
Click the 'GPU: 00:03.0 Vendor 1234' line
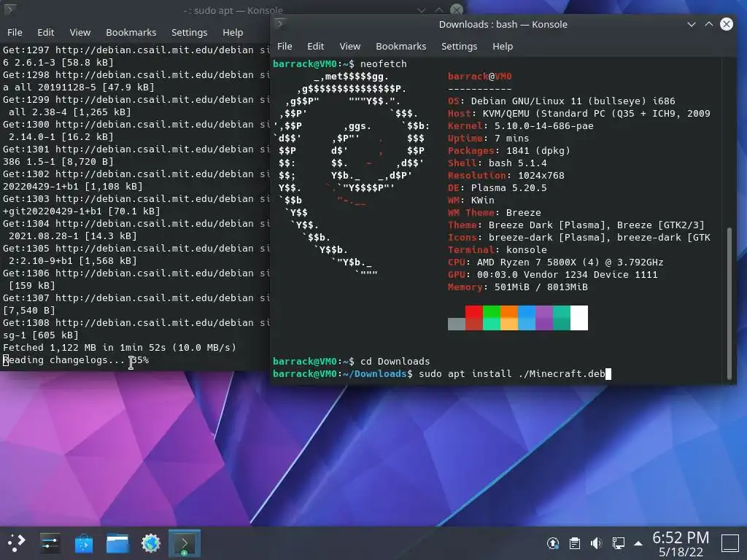[553, 275]
